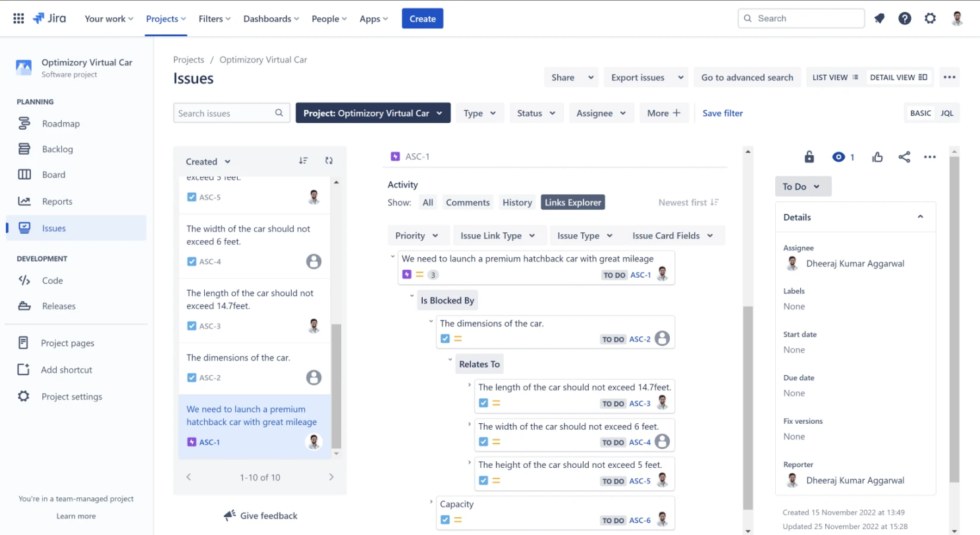Open the Created sort dropdown
The height and width of the screenshot is (535, 980).
coord(208,161)
